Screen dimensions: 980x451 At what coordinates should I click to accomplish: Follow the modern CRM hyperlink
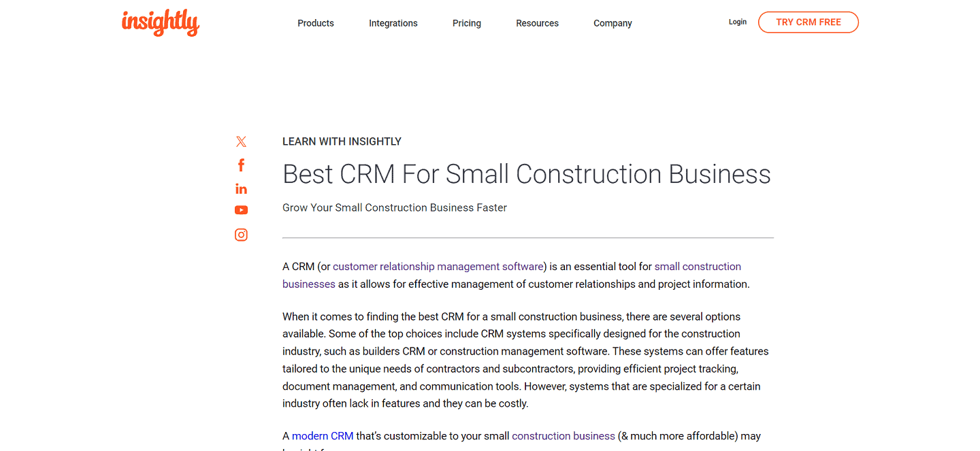pyautogui.click(x=322, y=435)
